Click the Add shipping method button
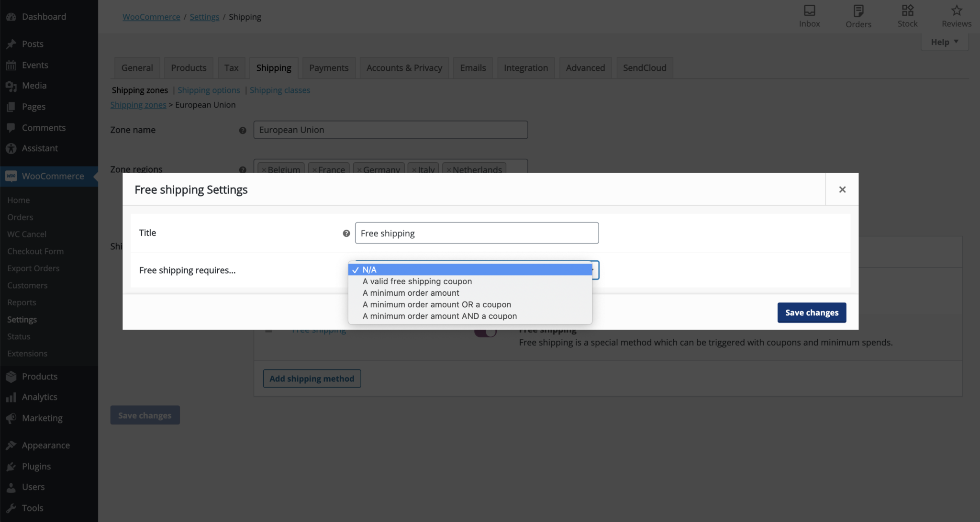This screenshot has height=522, width=980. click(312, 378)
